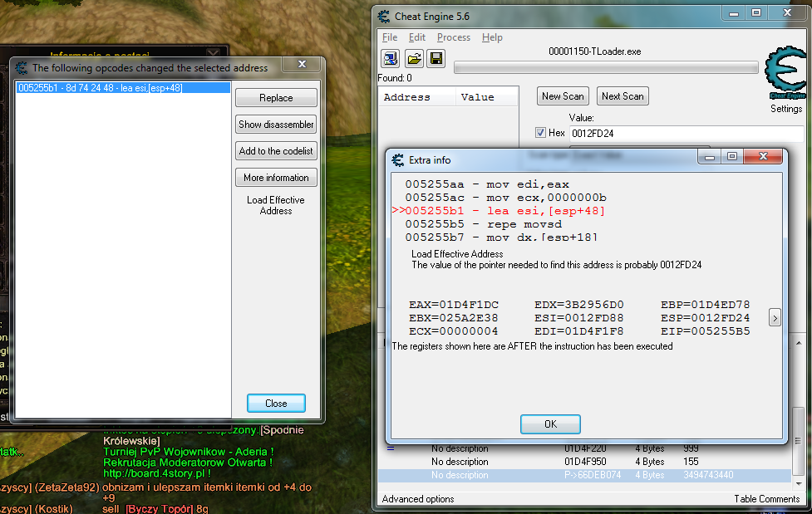The image size is (812, 514).
Task: Click the open process computer icon
Action: point(390,58)
